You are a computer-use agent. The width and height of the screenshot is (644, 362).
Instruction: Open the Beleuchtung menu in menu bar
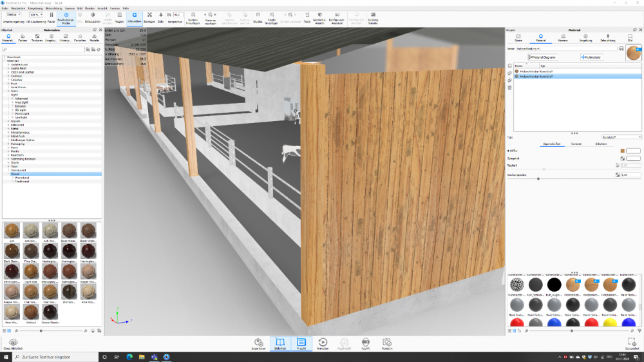[x=53, y=8]
